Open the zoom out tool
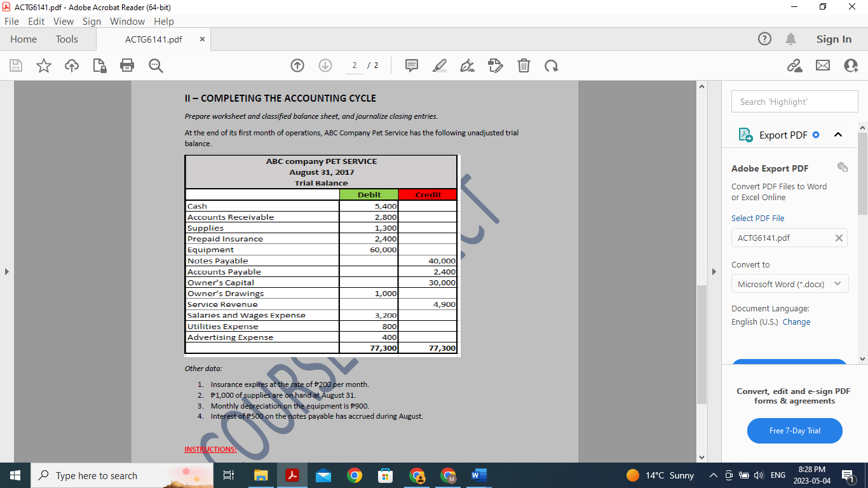868x488 pixels. (156, 65)
